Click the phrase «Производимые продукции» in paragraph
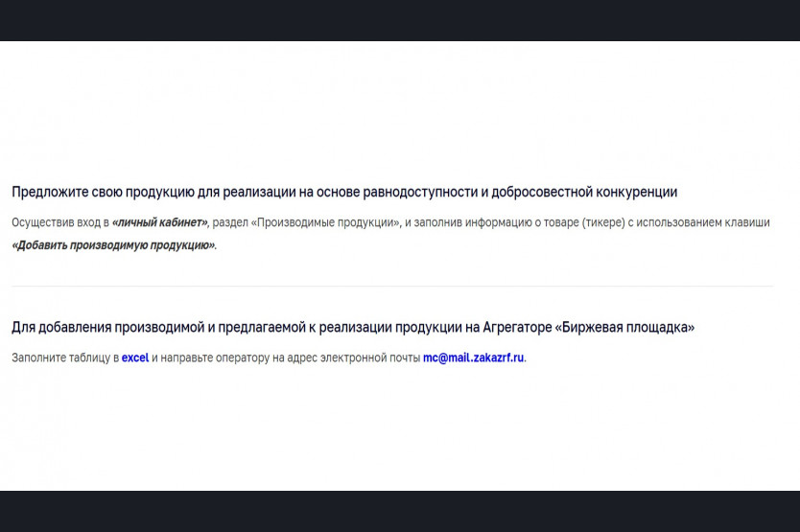800x532 pixels. 325,222
